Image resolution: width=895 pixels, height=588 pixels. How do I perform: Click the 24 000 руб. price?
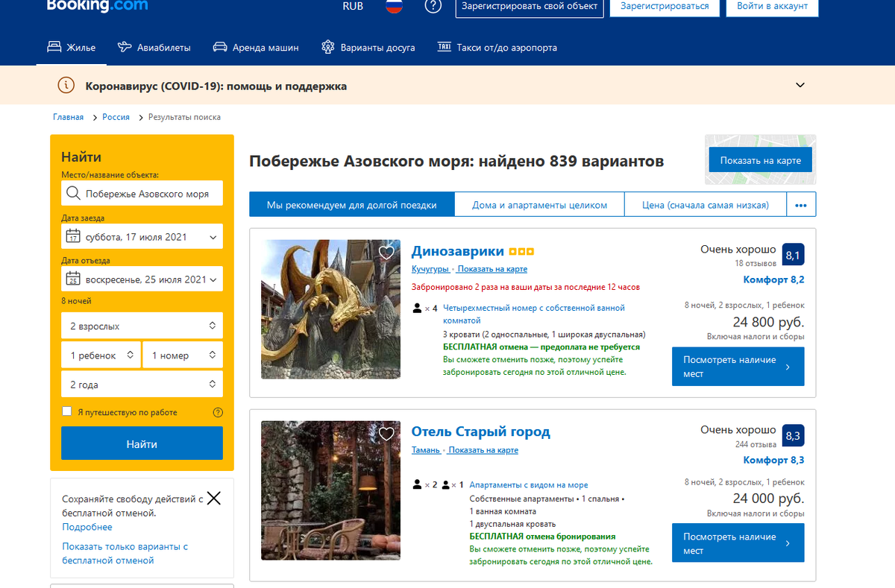(x=768, y=499)
